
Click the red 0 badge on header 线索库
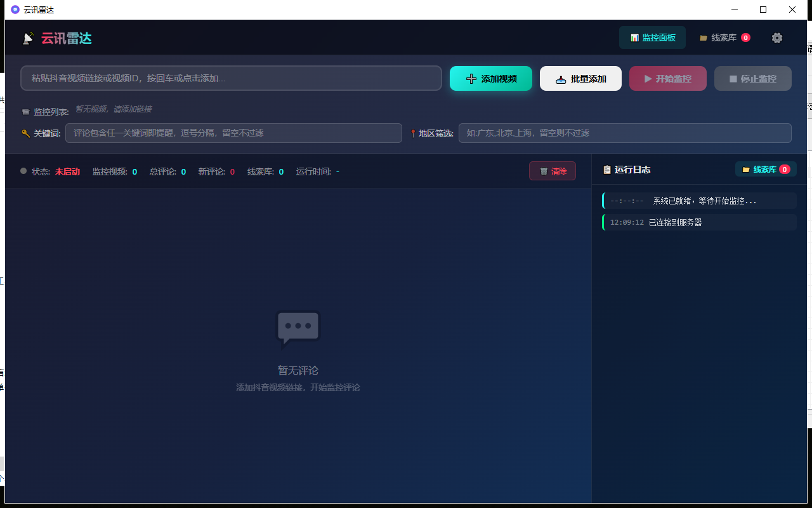745,37
